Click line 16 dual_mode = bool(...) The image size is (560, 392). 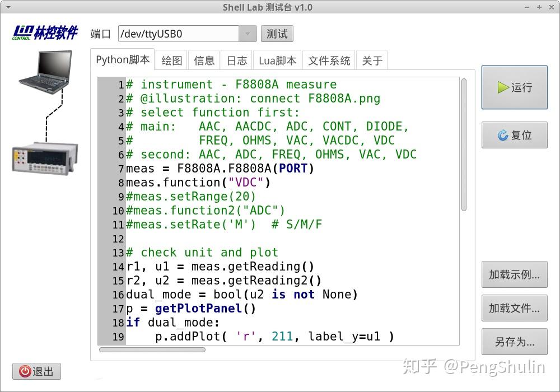pos(242,294)
